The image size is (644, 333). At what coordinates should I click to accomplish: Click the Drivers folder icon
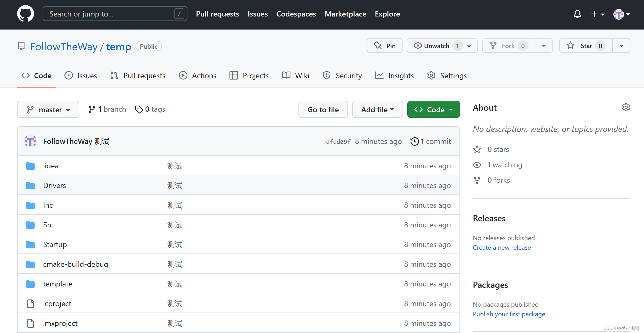tap(30, 185)
